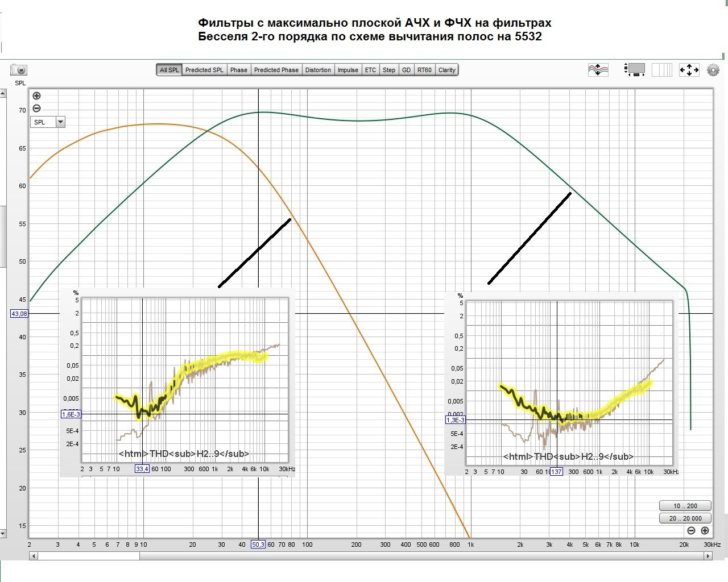Screen dimensions: 728x582
Task: Zoom out horizontally with bottom minus icon
Action: pyautogui.click(x=691, y=530)
